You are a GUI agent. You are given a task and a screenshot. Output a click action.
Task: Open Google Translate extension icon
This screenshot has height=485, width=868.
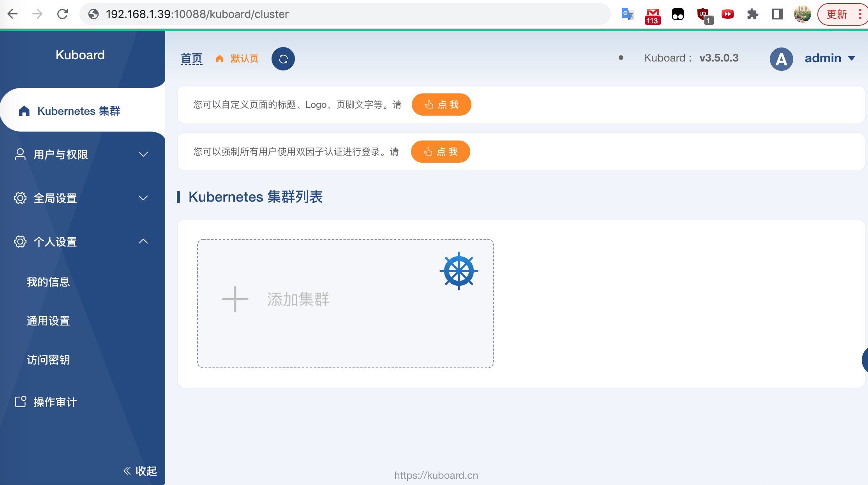point(627,14)
